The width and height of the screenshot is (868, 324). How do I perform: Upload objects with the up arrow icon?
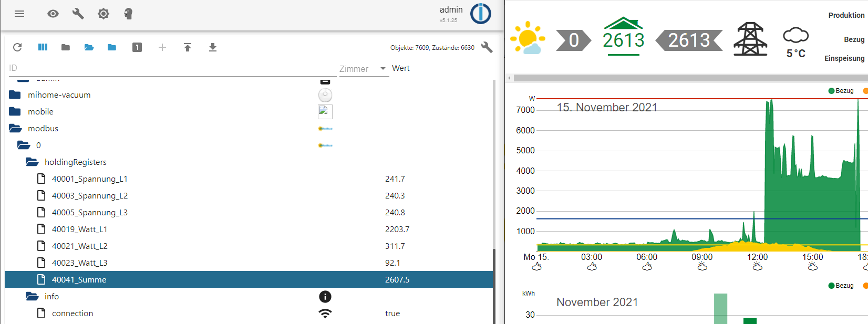[x=188, y=47]
